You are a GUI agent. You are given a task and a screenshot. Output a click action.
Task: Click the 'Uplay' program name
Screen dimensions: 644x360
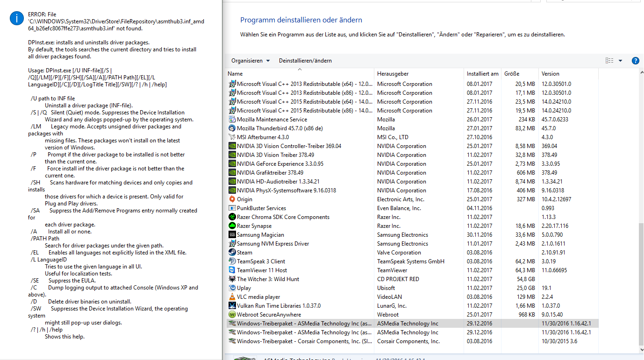click(x=244, y=288)
